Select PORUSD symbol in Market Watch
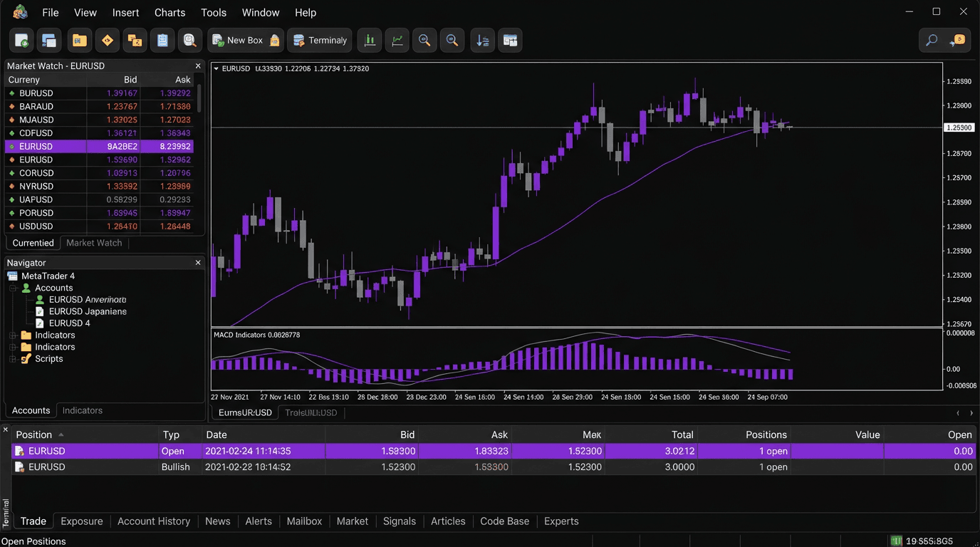The height and width of the screenshot is (547, 980). coord(36,213)
